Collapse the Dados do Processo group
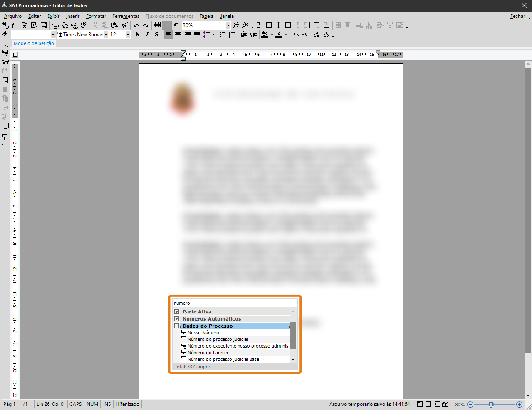The width and height of the screenshot is (532, 410). (x=177, y=326)
